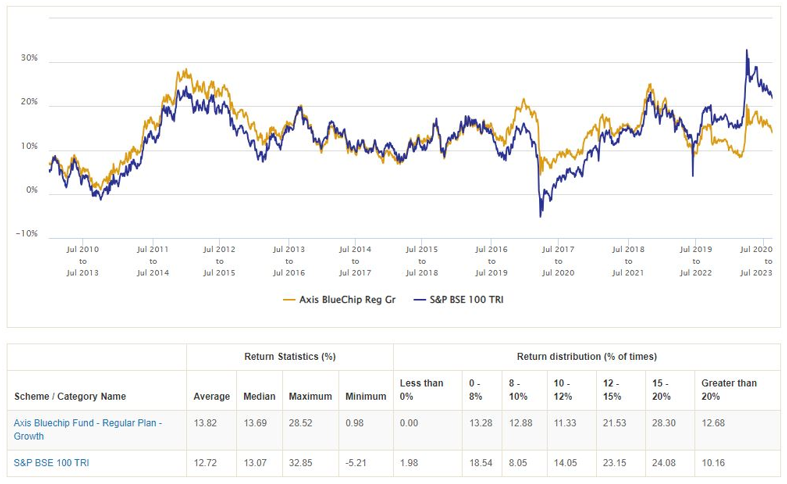The height and width of the screenshot is (484, 787).
Task: Select Axis maximum value 28.52
Action: [300, 423]
